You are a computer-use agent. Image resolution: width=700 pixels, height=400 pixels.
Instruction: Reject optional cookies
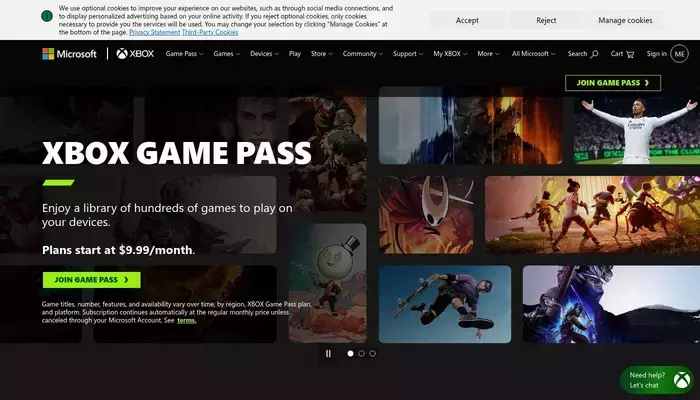coord(546,20)
